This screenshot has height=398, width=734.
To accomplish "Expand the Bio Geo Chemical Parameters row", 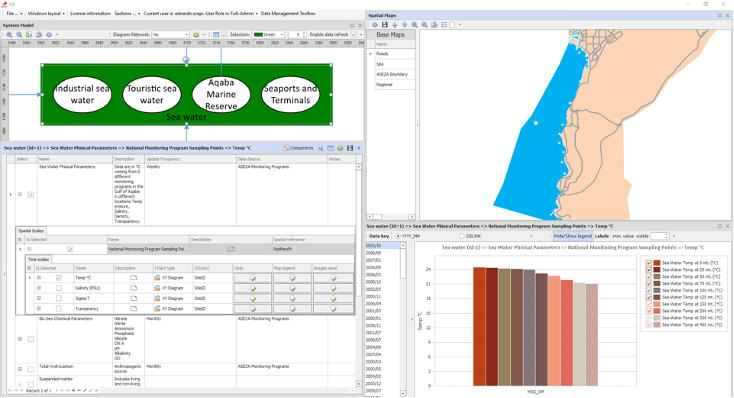I will pyautogui.click(x=20, y=339).
